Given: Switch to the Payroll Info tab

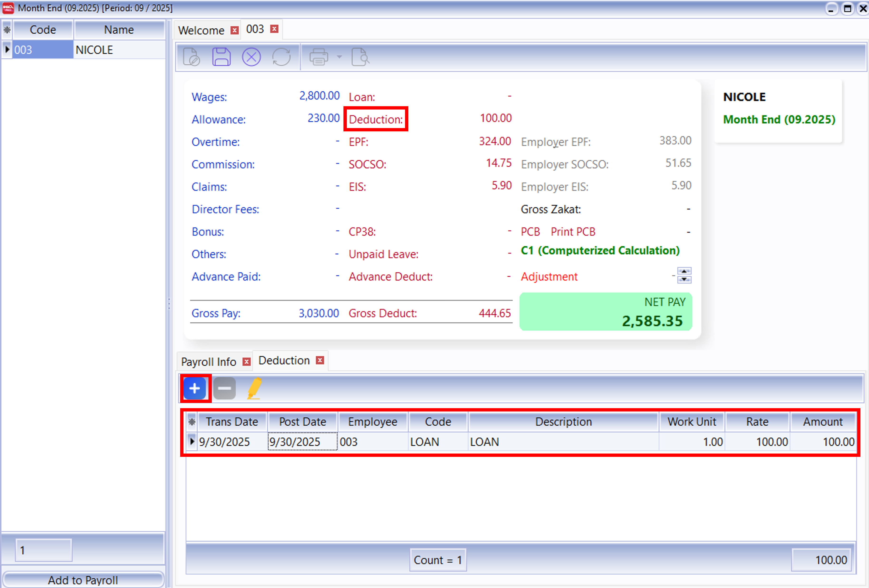Looking at the screenshot, I should [x=209, y=362].
